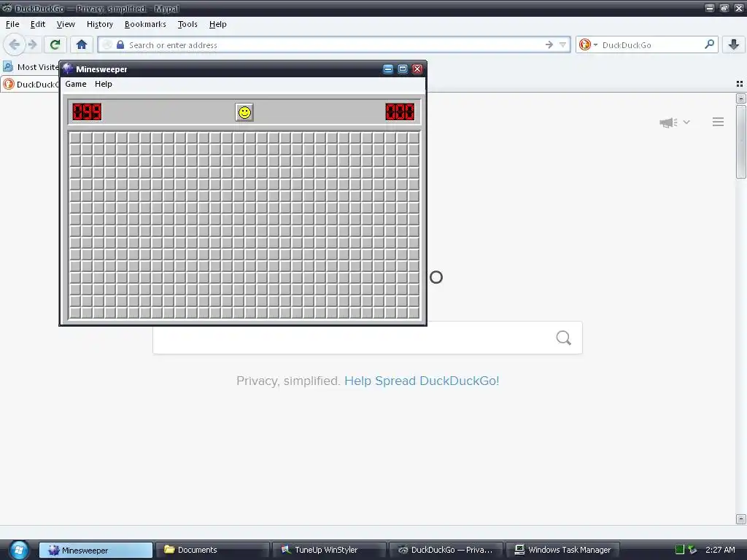Open the DuckDuckGo hamburger menu

[x=718, y=122]
